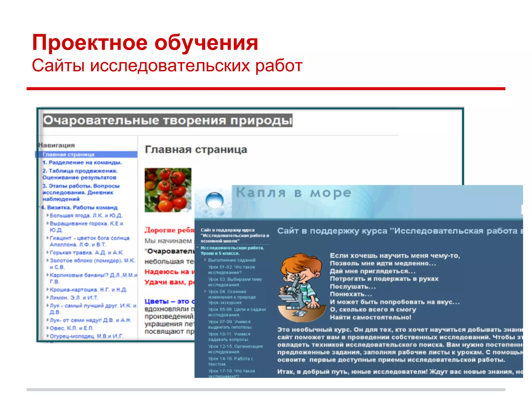Open 'Исследовательская работа. Уроки в 5 классе.' link

[x=232, y=250]
